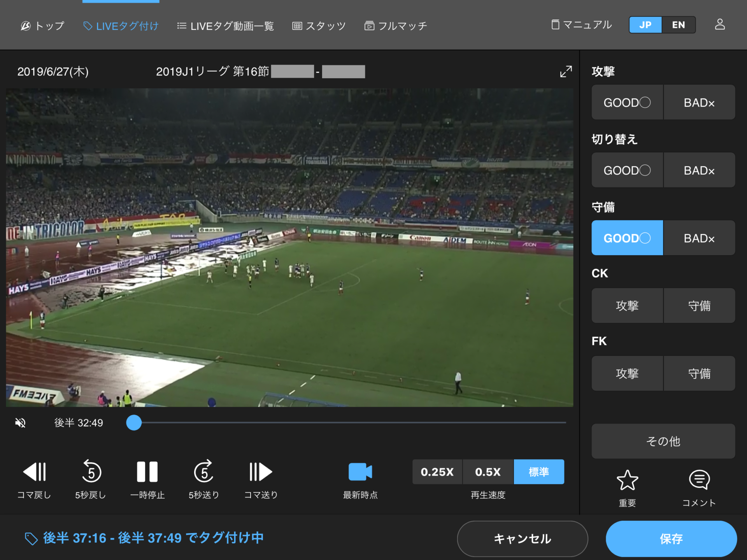Open LIVEタグ動画一覧 list
Image resolution: width=747 pixels, height=560 pixels.
[225, 26]
